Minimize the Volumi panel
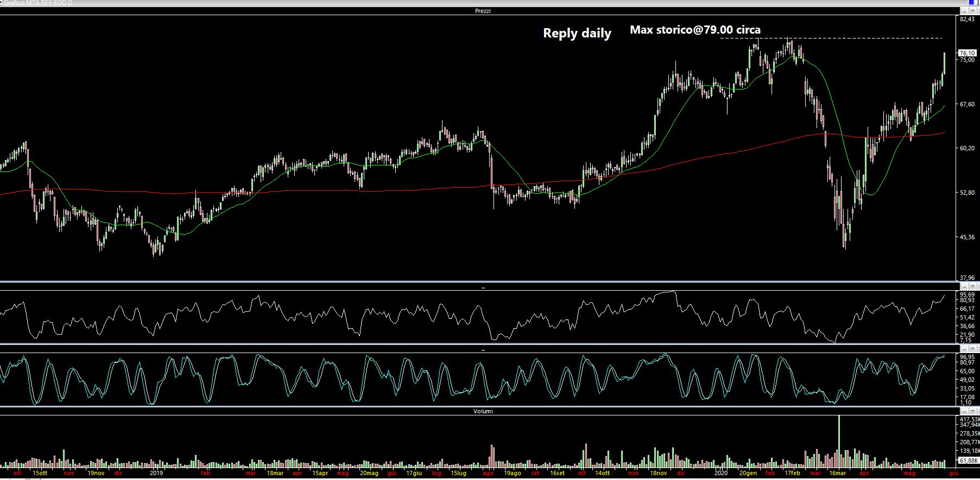This screenshot has height=480, width=980. tap(964, 411)
